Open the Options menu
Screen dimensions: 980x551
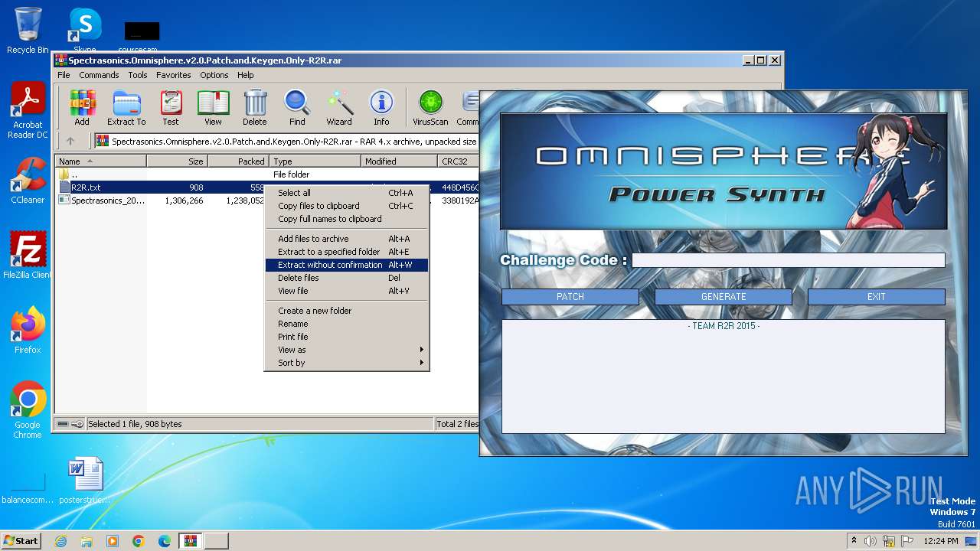coord(214,75)
